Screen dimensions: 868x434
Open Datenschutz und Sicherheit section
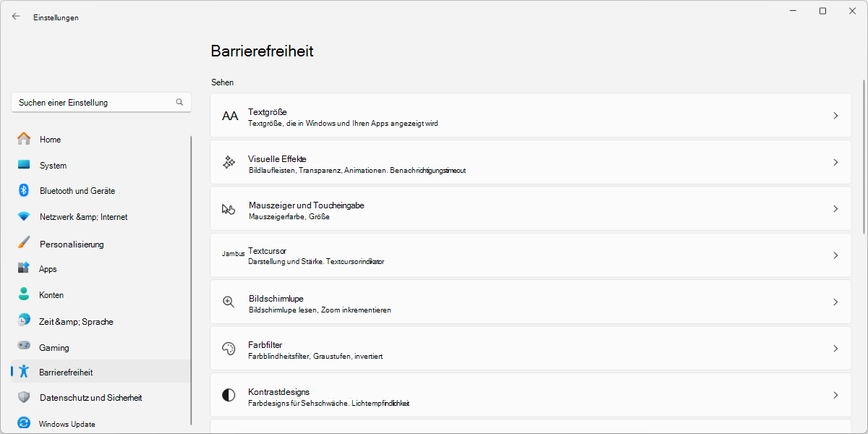pos(90,397)
